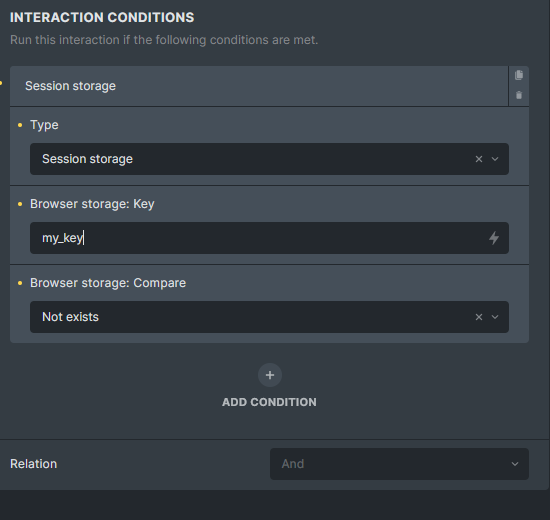The height and width of the screenshot is (520, 550).
Task: Click the Interaction Conditions heading
Action: point(102,18)
